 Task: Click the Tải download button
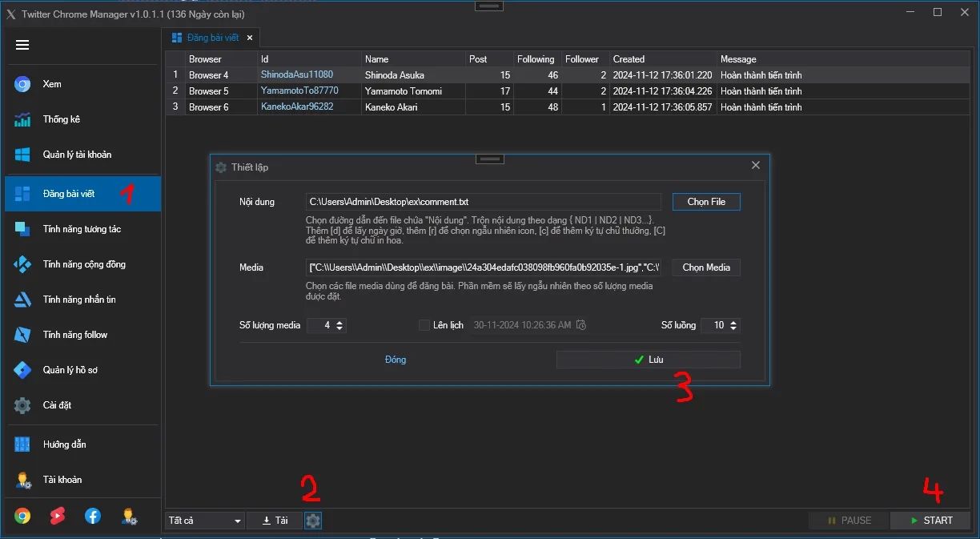[x=275, y=521]
